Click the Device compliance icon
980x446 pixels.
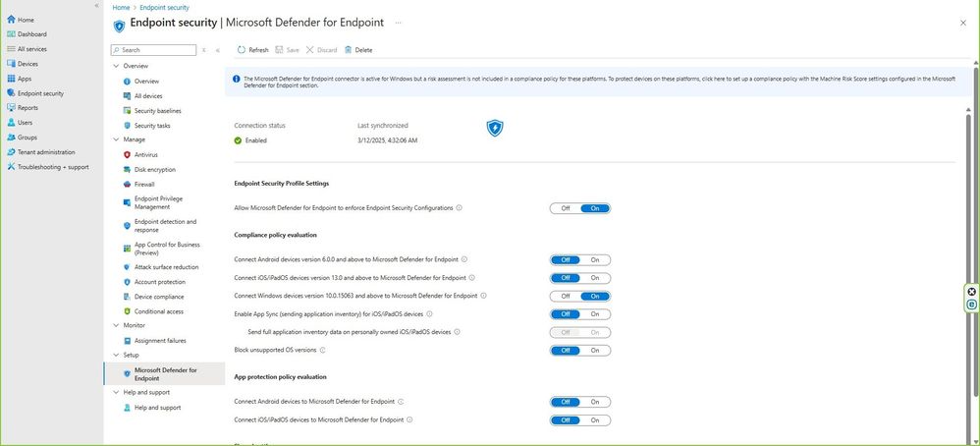pos(127,297)
